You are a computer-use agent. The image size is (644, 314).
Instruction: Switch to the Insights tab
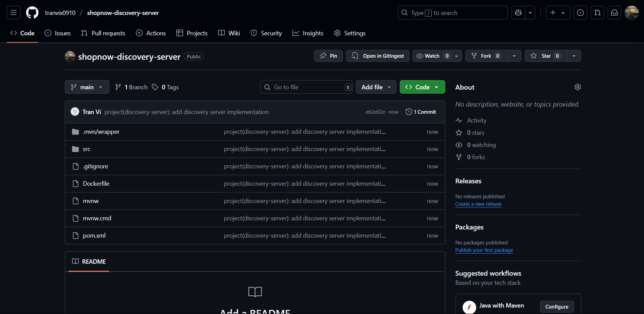pyautogui.click(x=308, y=33)
